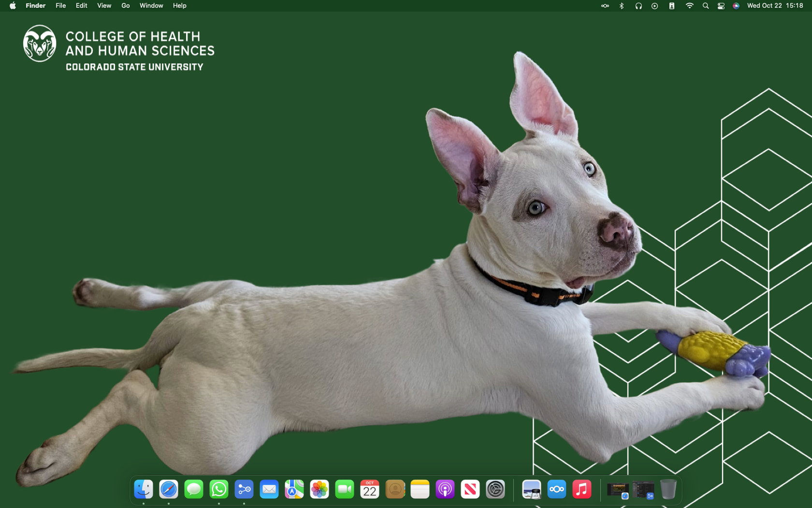The height and width of the screenshot is (508, 812).
Task: Click the minimized Safari window thumbnail
Action: (617, 489)
